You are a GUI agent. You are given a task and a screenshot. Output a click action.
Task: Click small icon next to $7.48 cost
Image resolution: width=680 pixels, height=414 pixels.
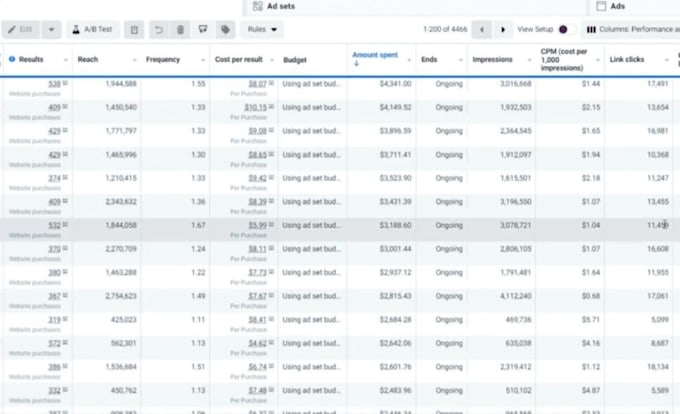[x=271, y=390]
